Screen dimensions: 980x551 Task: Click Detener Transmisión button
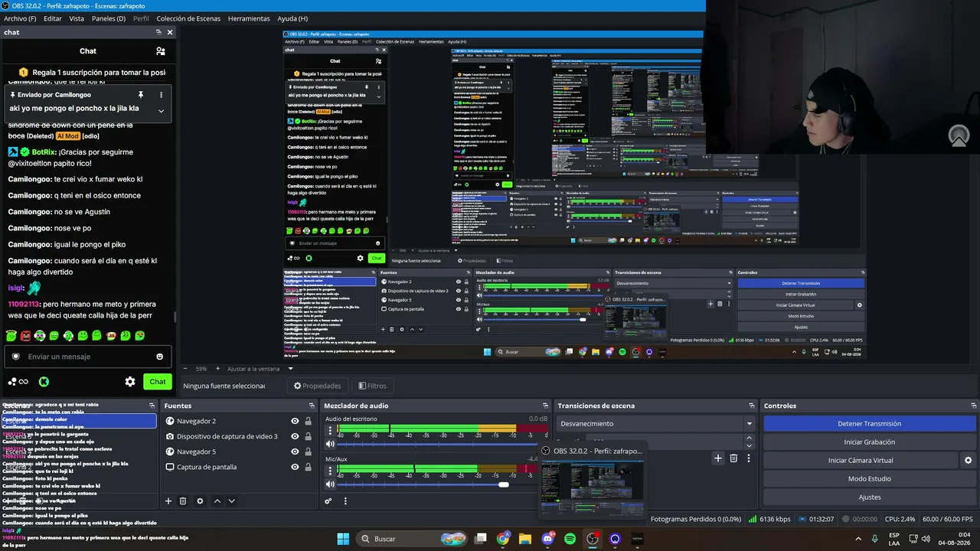pos(870,423)
